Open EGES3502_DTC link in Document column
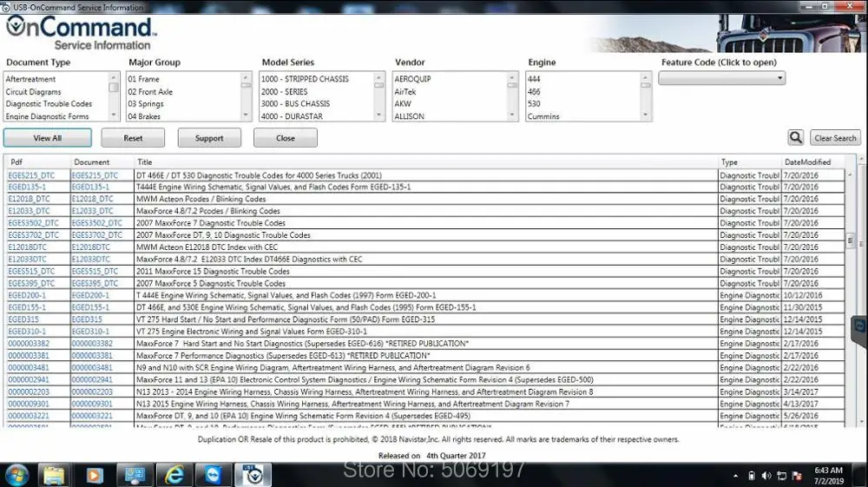The image size is (868, 487). click(x=96, y=223)
